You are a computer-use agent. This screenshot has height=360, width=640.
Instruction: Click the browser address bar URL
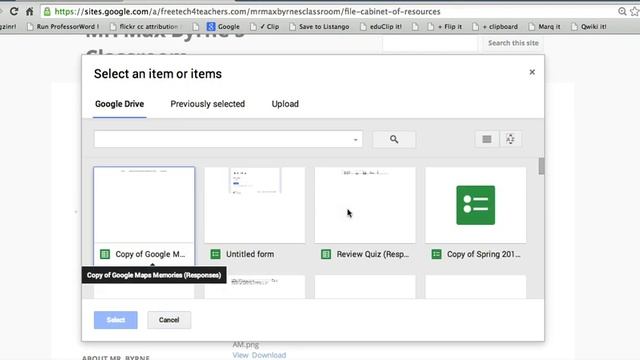tap(247, 11)
